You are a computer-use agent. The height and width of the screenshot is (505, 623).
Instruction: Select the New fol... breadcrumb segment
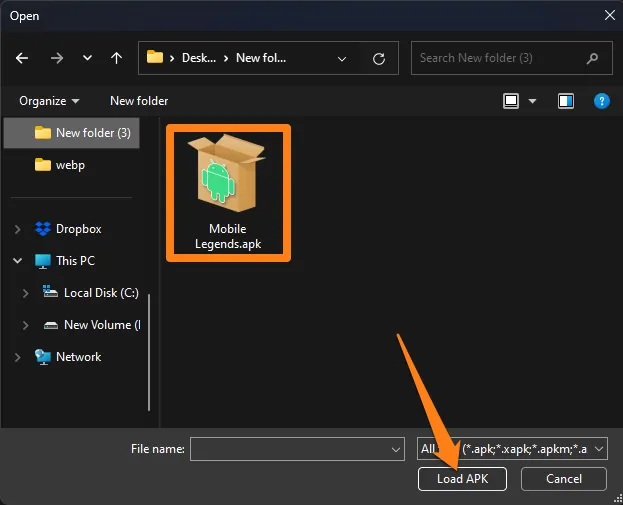coord(261,58)
